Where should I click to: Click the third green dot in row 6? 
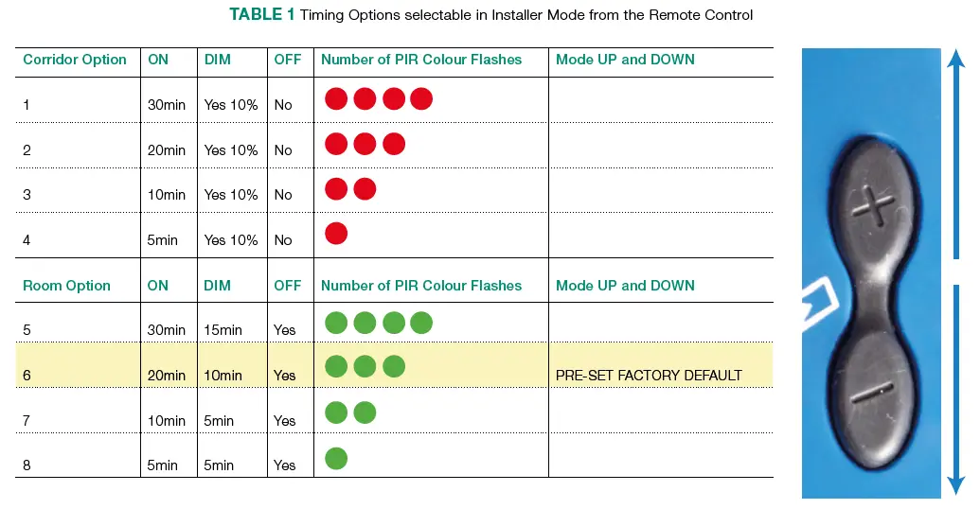pyautogui.click(x=394, y=366)
